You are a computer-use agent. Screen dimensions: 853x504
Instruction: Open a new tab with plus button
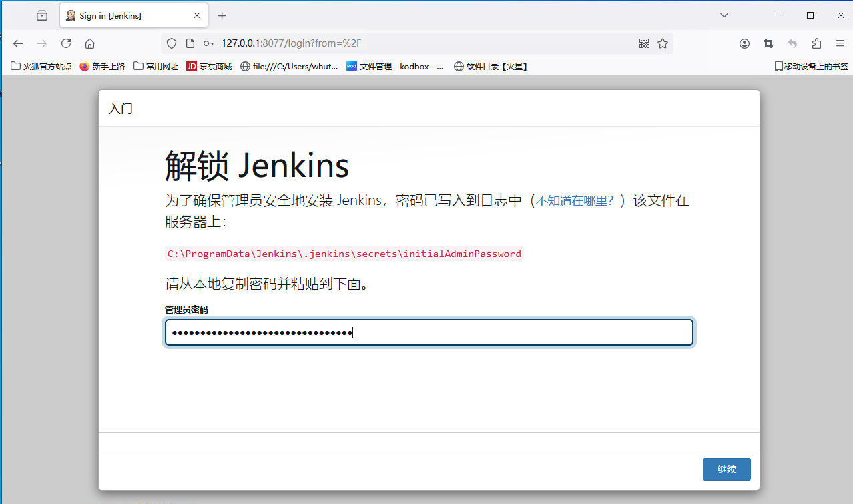pos(222,15)
